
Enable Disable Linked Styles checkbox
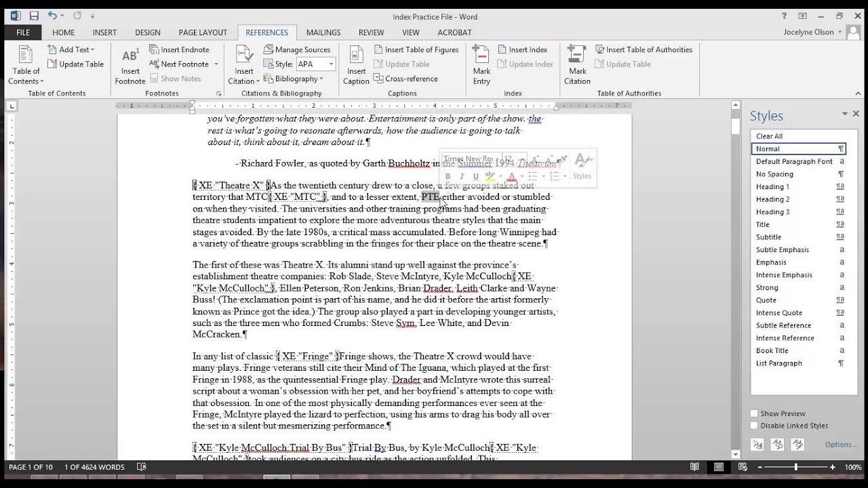[754, 426]
